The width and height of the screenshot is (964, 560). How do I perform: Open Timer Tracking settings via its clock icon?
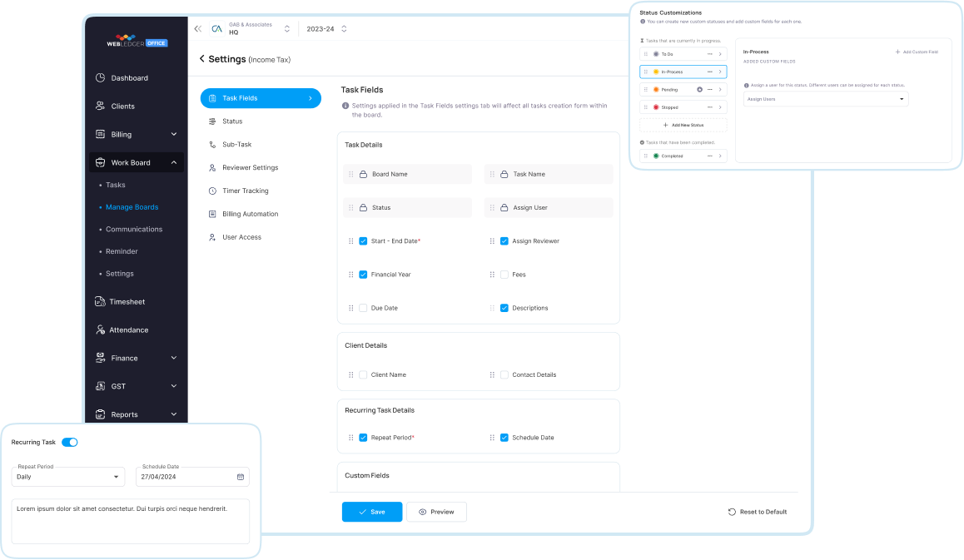tap(212, 191)
